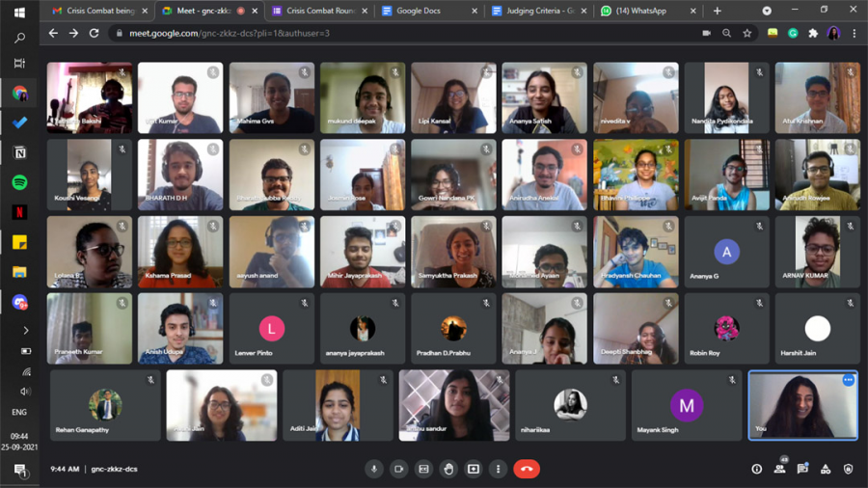
Task: Turn off camera in the call toolbar
Action: 398,469
